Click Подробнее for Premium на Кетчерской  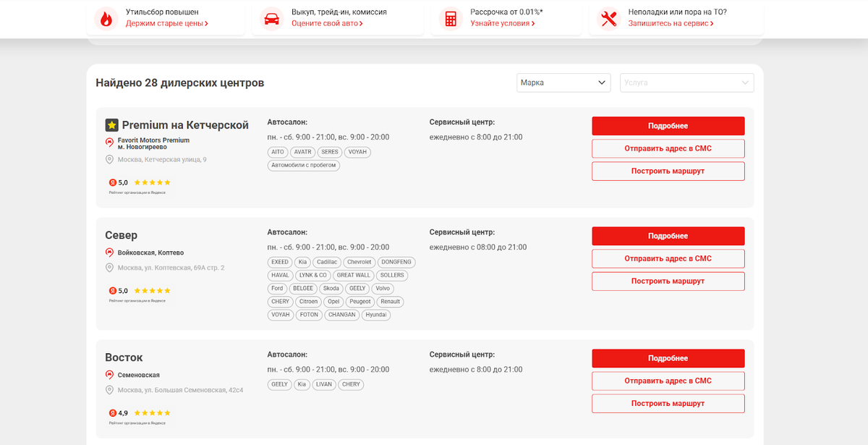[x=668, y=126]
